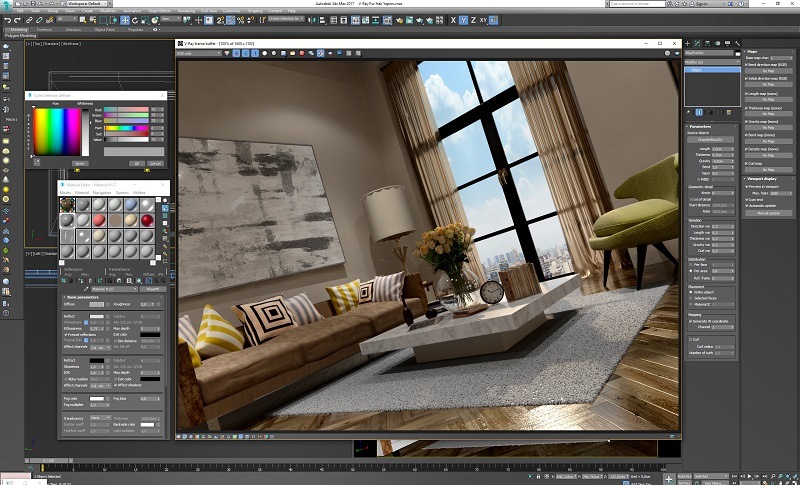Click the Diffuse color swatch

tap(98, 304)
